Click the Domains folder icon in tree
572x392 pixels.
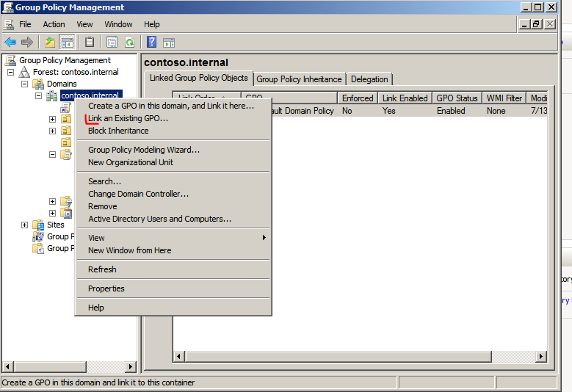pyautogui.click(x=38, y=84)
